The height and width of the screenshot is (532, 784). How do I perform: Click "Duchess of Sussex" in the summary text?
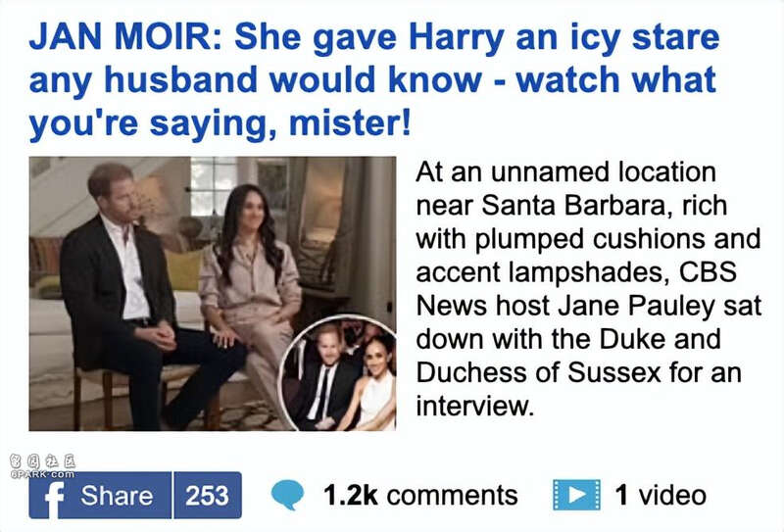coord(538,372)
